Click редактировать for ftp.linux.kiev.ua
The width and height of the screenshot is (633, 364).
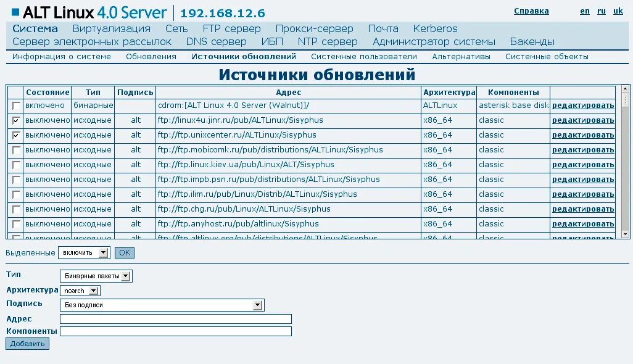coord(583,165)
